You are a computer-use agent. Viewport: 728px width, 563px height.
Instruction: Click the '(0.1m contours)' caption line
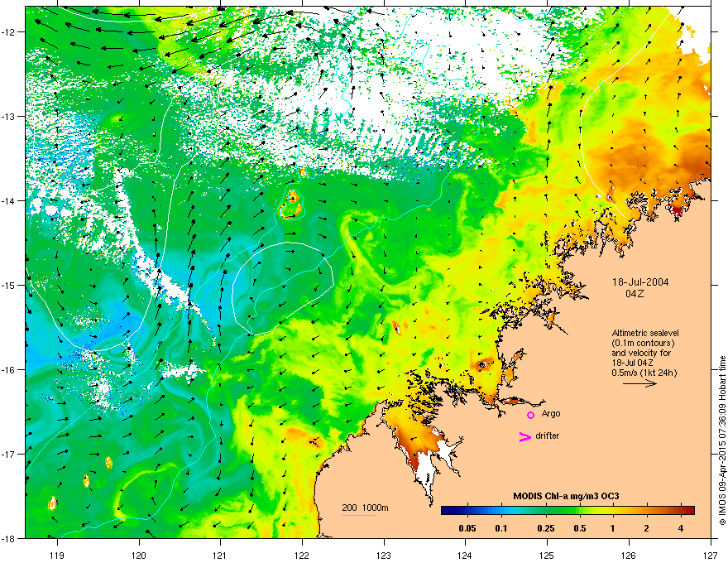point(643,343)
